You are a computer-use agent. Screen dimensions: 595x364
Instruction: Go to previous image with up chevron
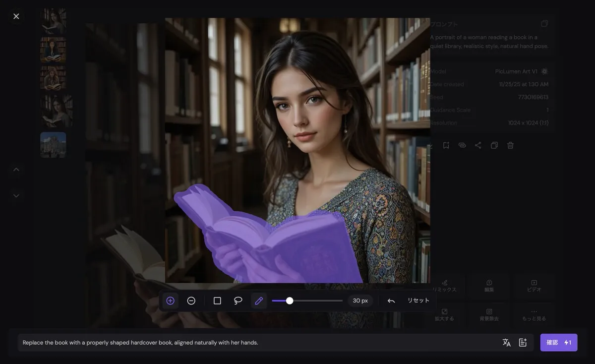click(x=16, y=170)
